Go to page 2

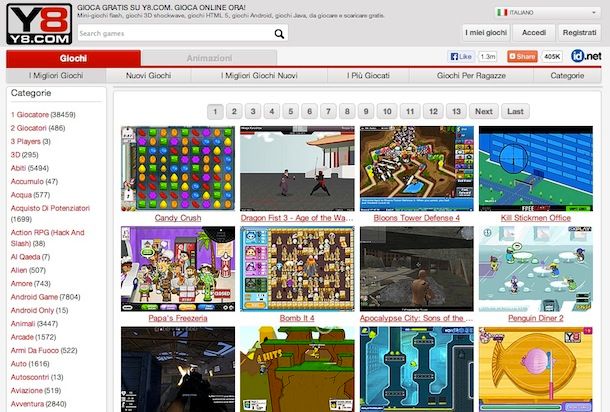234,112
